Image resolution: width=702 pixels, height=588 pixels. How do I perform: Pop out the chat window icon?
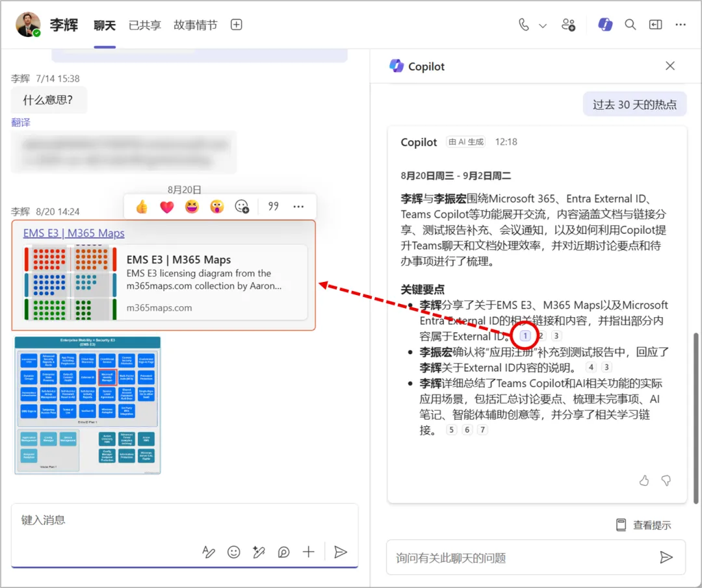click(x=655, y=25)
